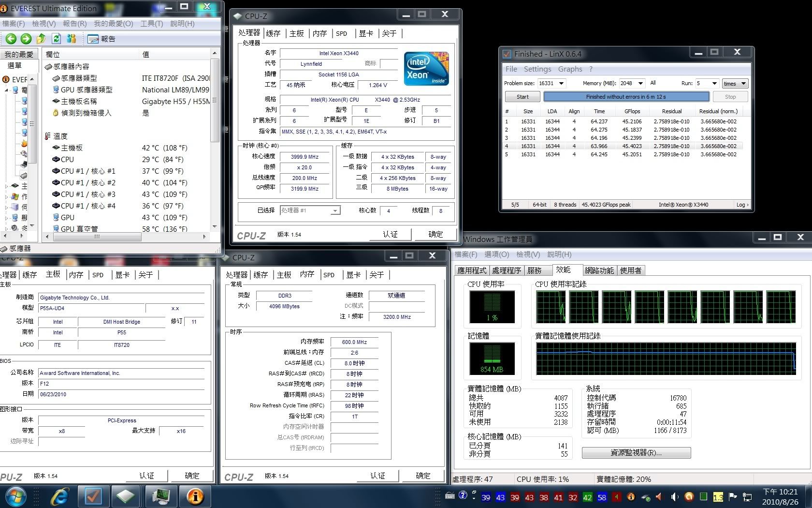Click EVEREST tree vertical scrollbar thumb

click(33, 125)
